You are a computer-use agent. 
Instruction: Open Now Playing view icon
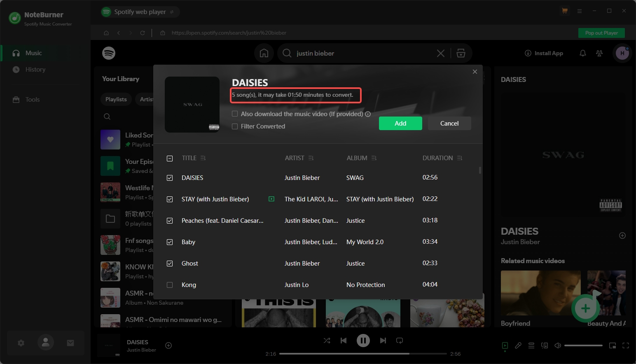pyautogui.click(x=505, y=345)
